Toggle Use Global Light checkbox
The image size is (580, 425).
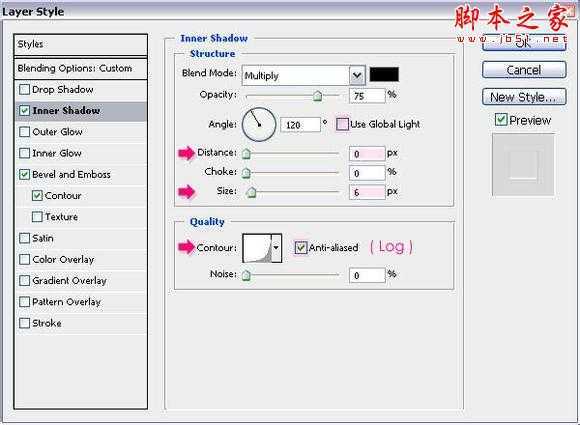click(x=342, y=124)
